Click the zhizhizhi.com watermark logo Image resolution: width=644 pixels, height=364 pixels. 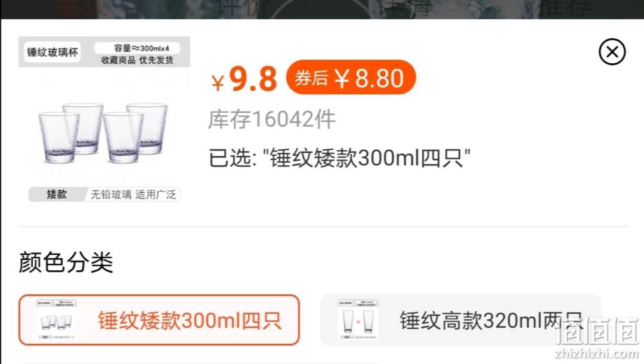596,338
